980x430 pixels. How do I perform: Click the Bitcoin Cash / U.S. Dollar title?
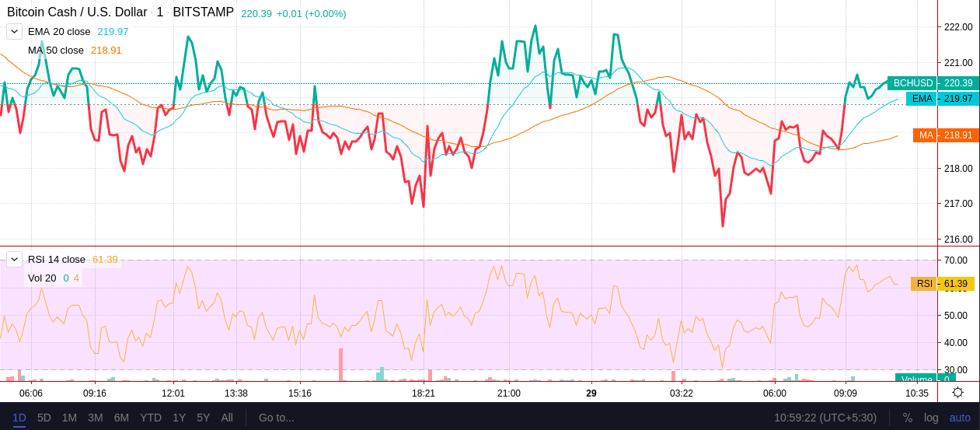tap(77, 12)
